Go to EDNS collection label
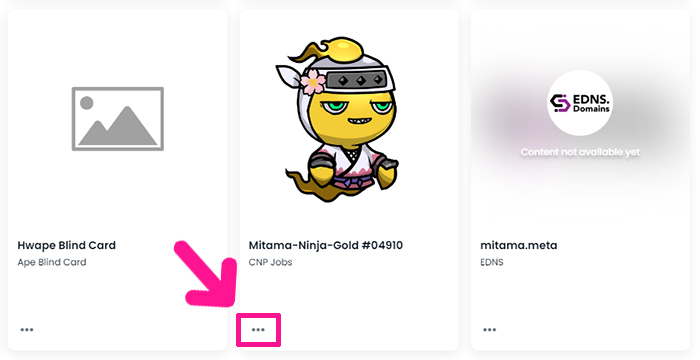Screen dimensions: 700x360 492,262
